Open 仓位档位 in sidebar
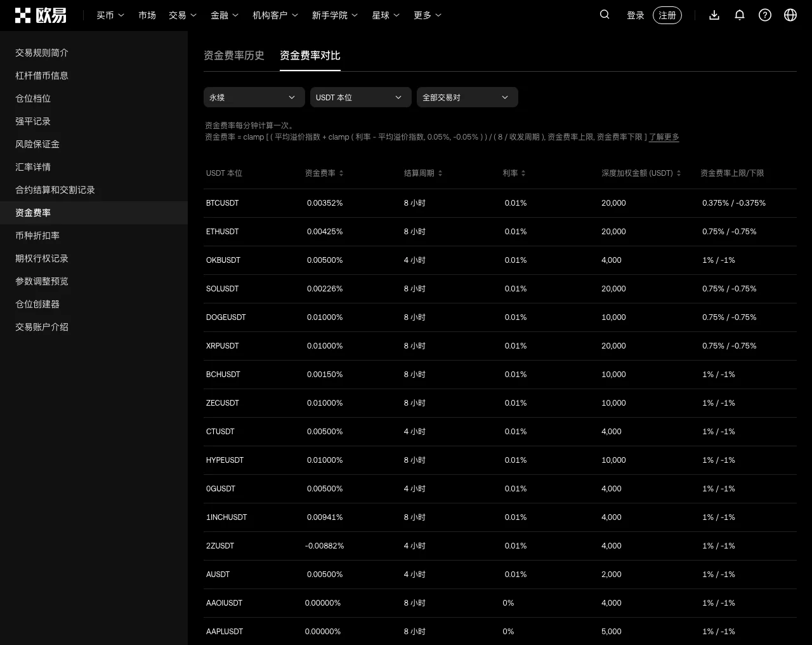The image size is (812, 645). [94, 98]
